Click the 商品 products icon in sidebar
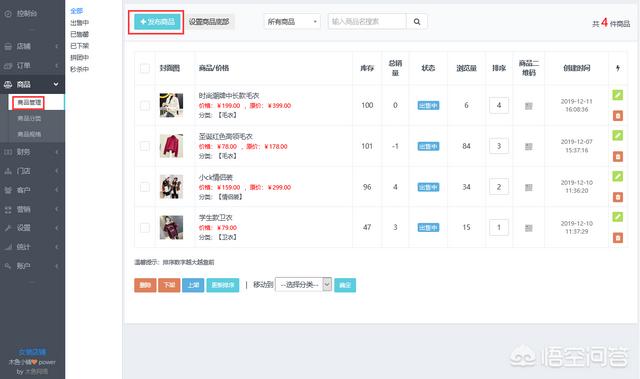The image size is (640, 379). click(x=8, y=84)
